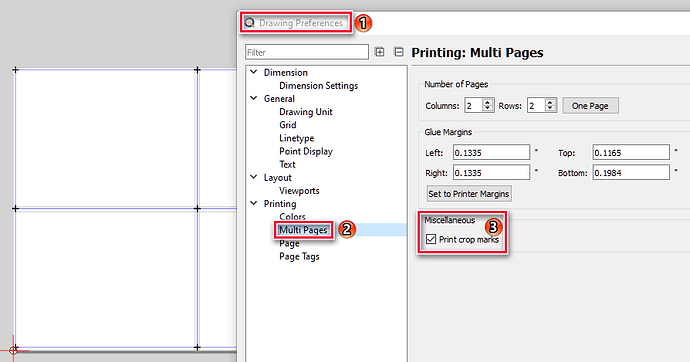This screenshot has height=362, width=690.
Task: Click the Dimension category label
Action: point(286,72)
